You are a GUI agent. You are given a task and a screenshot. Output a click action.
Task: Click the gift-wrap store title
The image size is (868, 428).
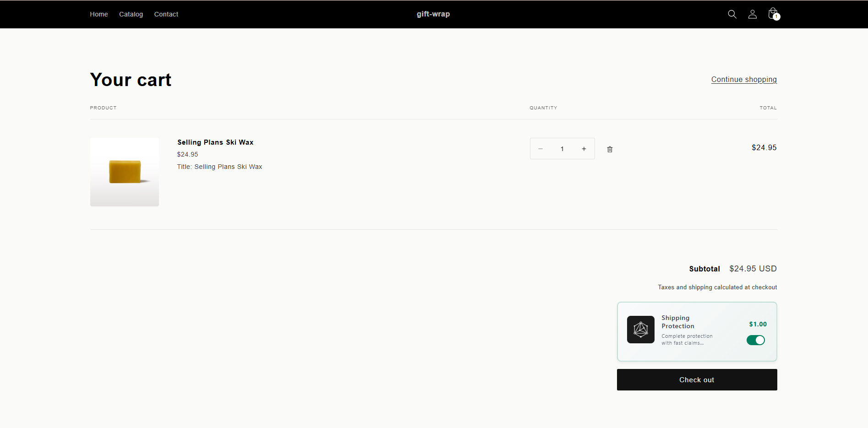(x=433, y=14)
